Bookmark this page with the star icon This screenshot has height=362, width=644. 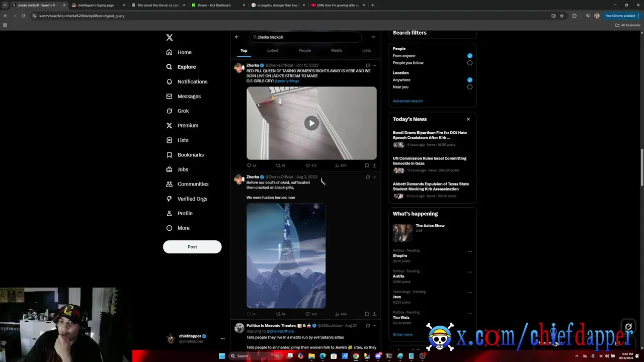coord(561,16)
